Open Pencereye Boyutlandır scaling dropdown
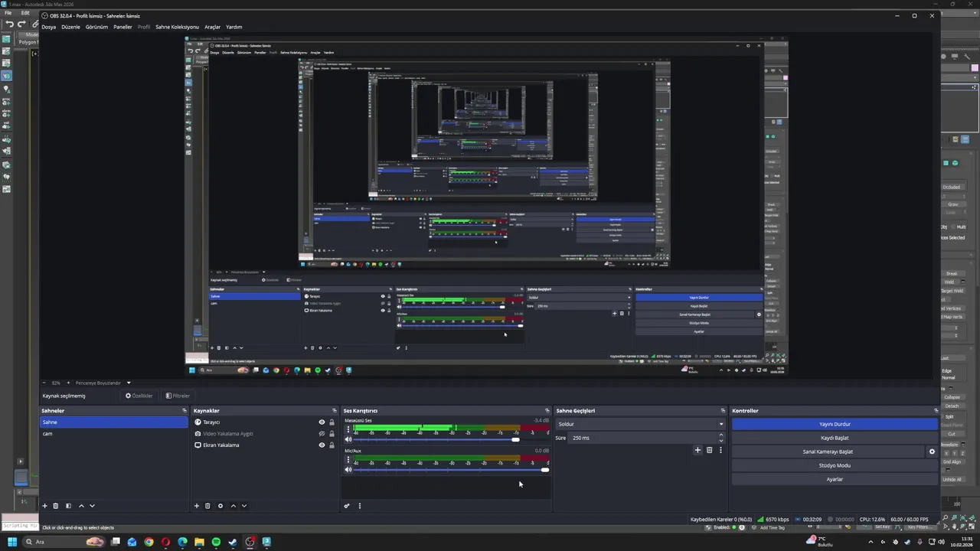The image size is (980, 551). click(103, 383)
